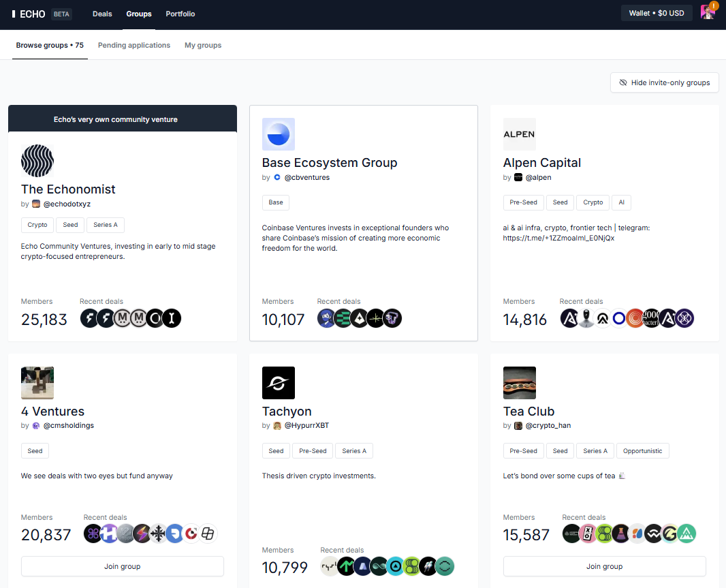
Task: Click the BETA badge
Action: pyautogui.click(x=61, y=14)
